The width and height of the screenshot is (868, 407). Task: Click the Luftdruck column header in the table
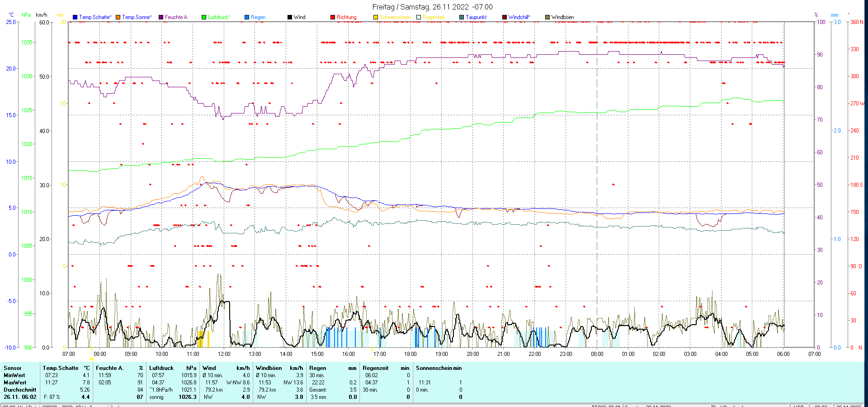click(161, 368)
